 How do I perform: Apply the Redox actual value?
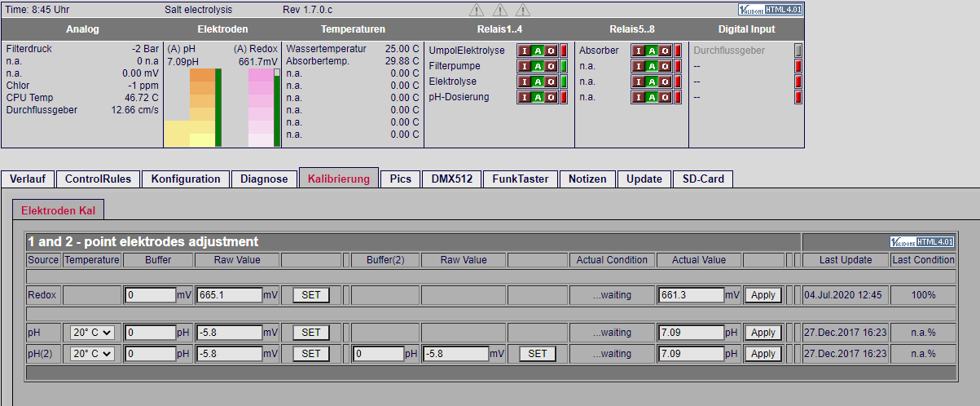tap(763, 295)
